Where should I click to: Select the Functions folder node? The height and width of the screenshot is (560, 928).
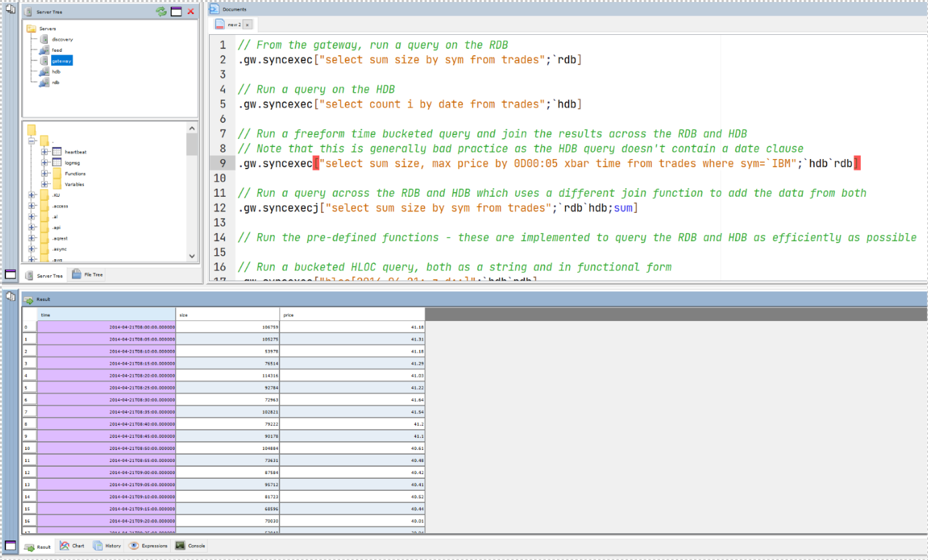[75, 174]
